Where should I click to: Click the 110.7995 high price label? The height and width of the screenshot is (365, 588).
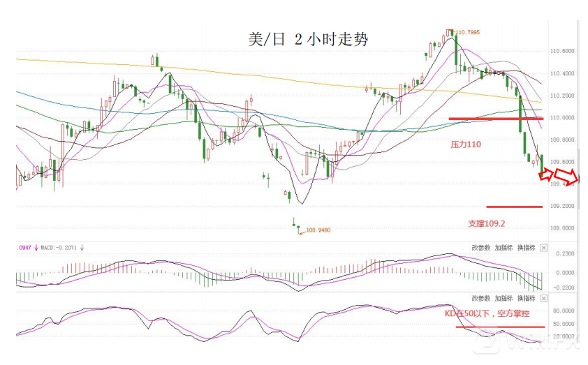(x=469, y=32)
